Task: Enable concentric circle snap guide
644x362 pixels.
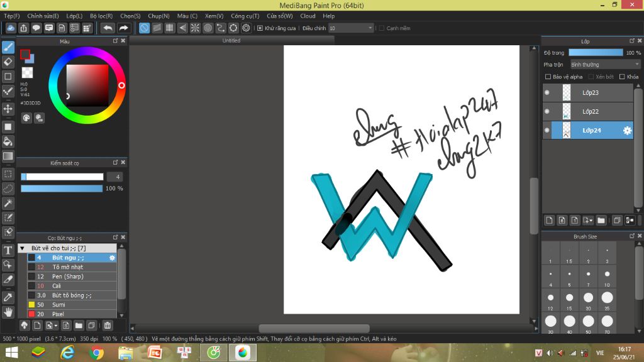Action: tap(208, 28)
